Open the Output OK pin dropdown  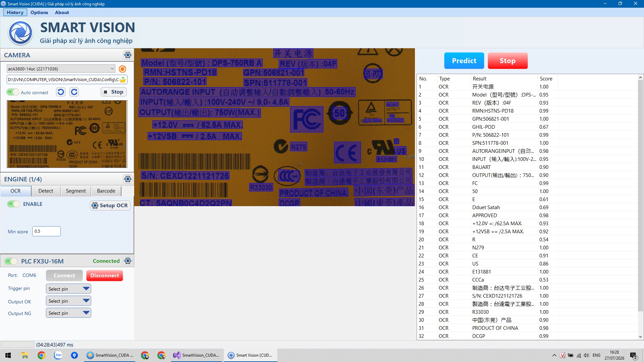[x=68, y=301]
